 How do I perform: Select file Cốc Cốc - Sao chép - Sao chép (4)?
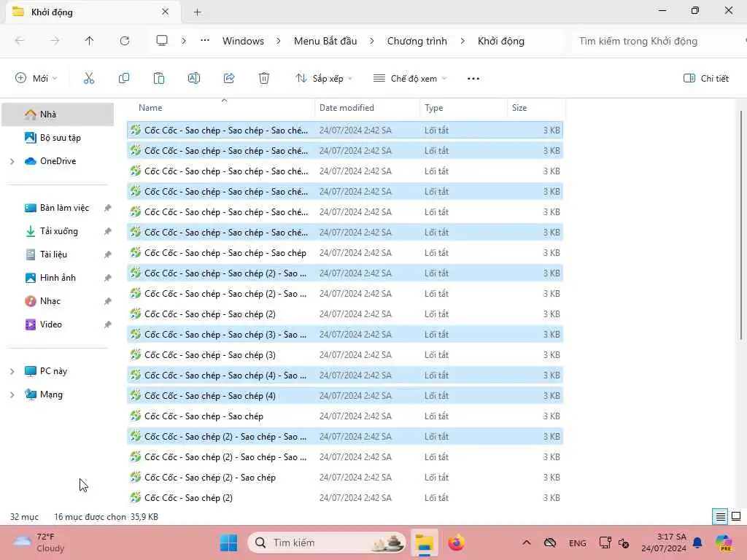click(x=345, y=396)
